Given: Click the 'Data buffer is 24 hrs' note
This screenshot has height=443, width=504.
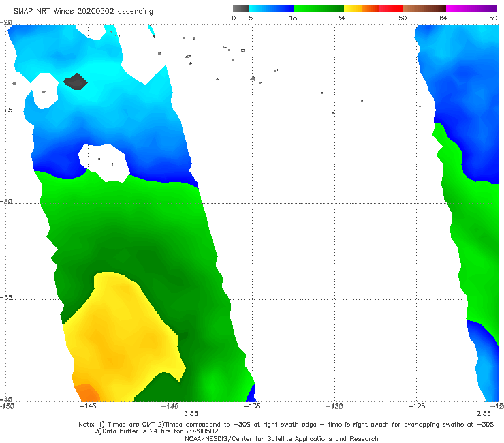Looking at the screenshot, I should (157, 431).
